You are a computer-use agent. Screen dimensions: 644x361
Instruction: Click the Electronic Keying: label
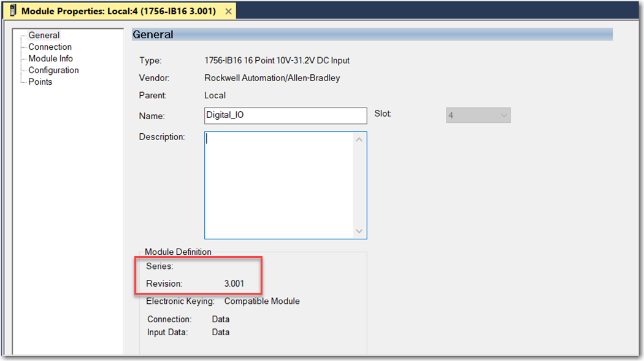pos(180,301)
